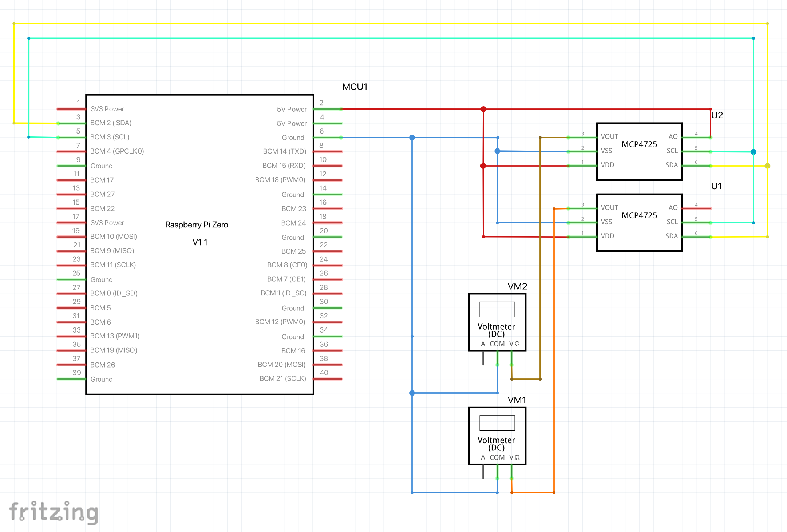Click the BCM 23 pin label

(294, 209)
